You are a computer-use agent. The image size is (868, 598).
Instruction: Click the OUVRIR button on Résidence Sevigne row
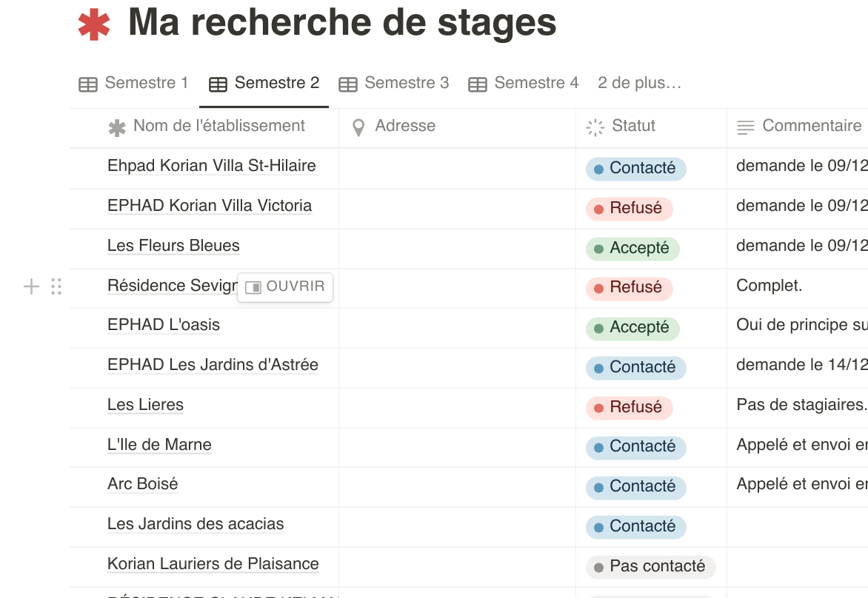click(286, 286)
